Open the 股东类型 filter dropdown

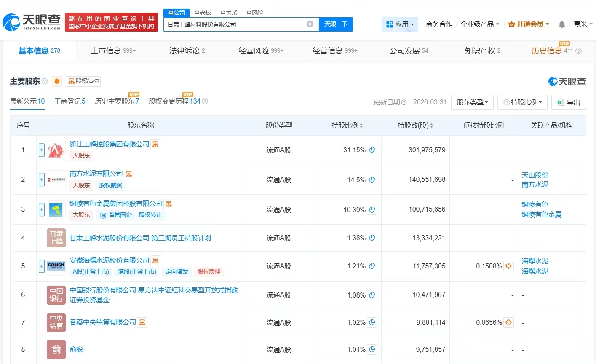472,102
